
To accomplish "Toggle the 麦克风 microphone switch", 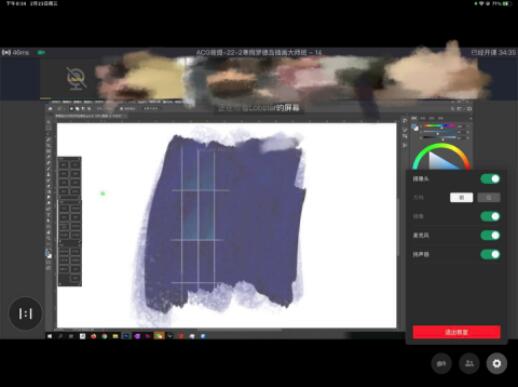I will pos(490,235).
